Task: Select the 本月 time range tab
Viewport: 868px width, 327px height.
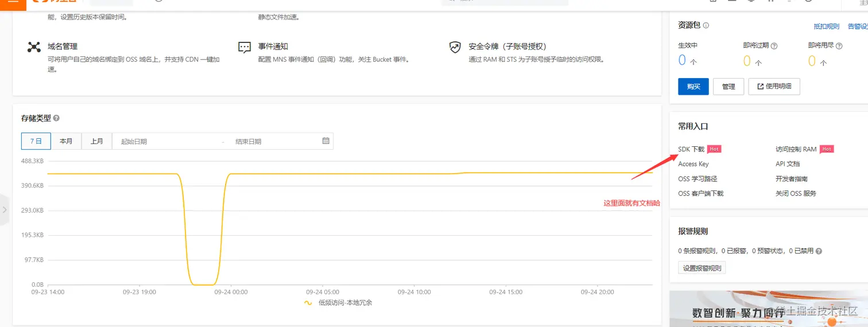Action: tap(66, 141)
